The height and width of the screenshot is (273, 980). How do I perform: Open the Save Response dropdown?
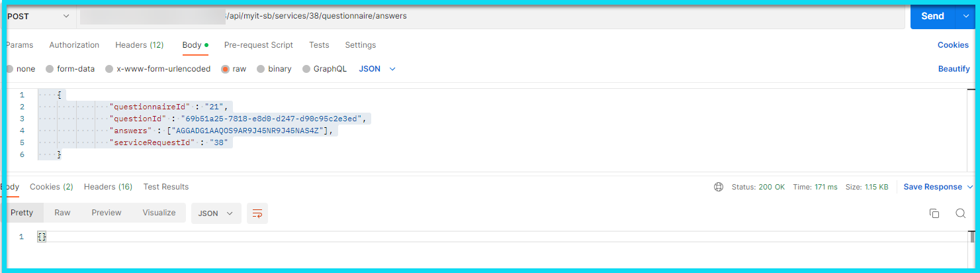tap(938, 187)
